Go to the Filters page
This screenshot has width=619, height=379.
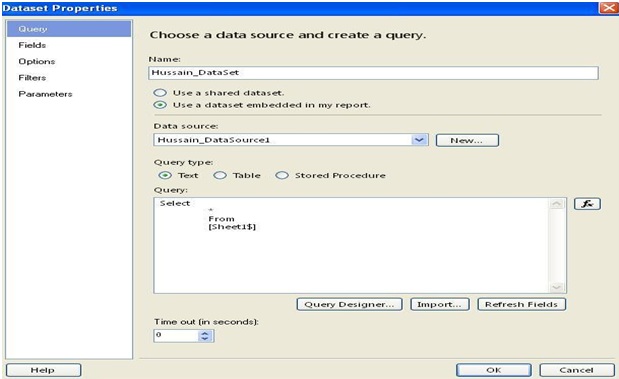pos(32,77)
